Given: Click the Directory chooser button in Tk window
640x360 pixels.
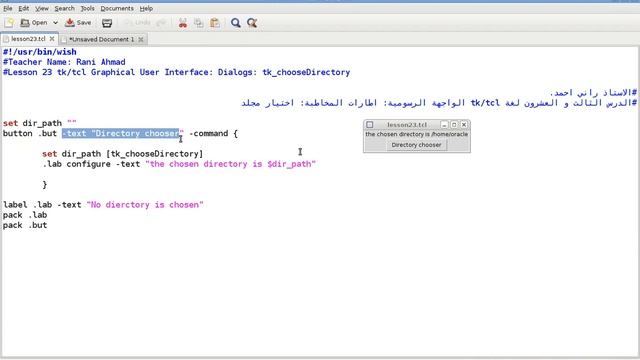Looking at the screenshot, I should pyautogui.click(x=416, y=145).
